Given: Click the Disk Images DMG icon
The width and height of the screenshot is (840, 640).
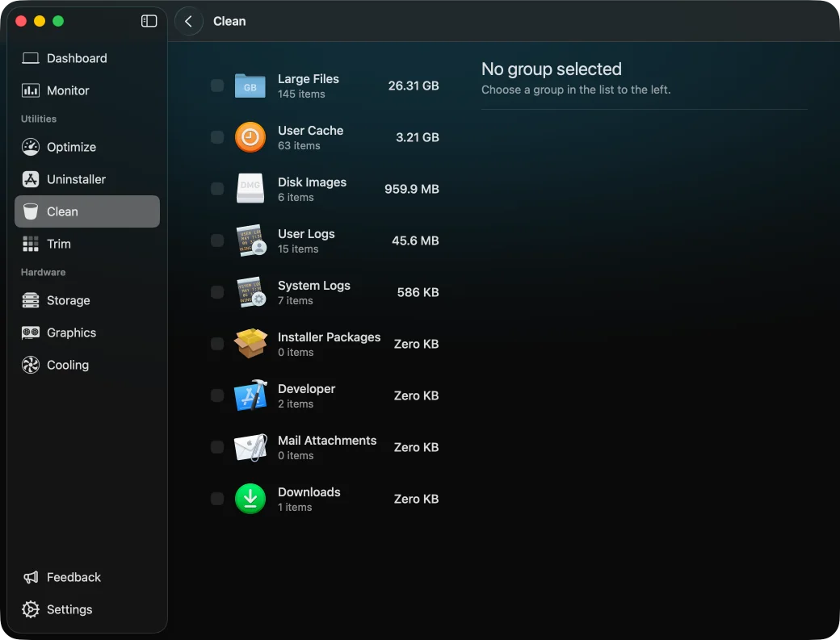Looking at the screenshot, I should click(250, 188).
